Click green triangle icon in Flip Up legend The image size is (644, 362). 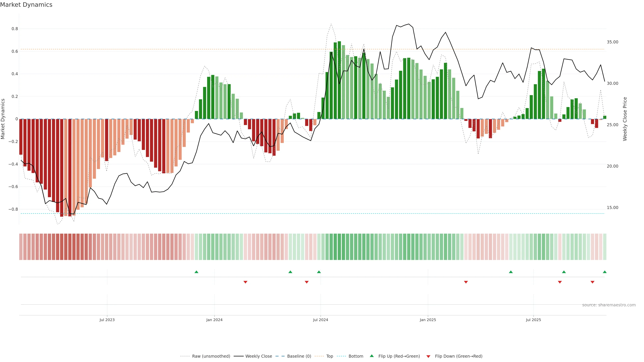click(x=372, y=356)
